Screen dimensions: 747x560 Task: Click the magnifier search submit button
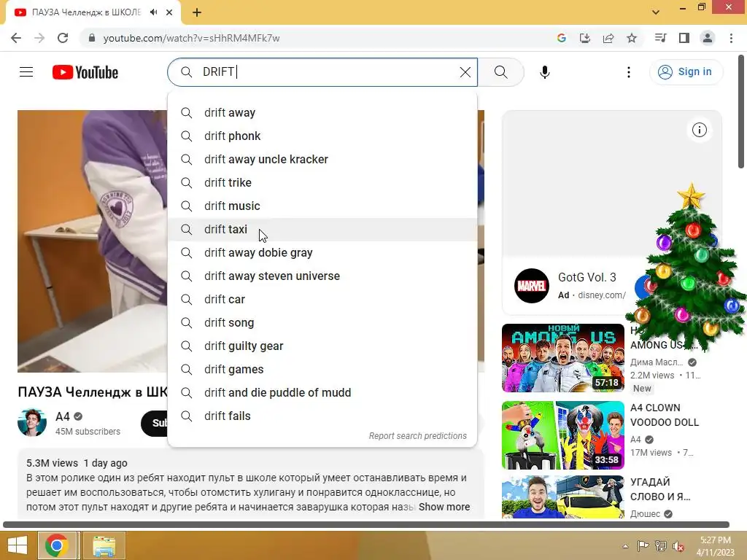(500, 72)
